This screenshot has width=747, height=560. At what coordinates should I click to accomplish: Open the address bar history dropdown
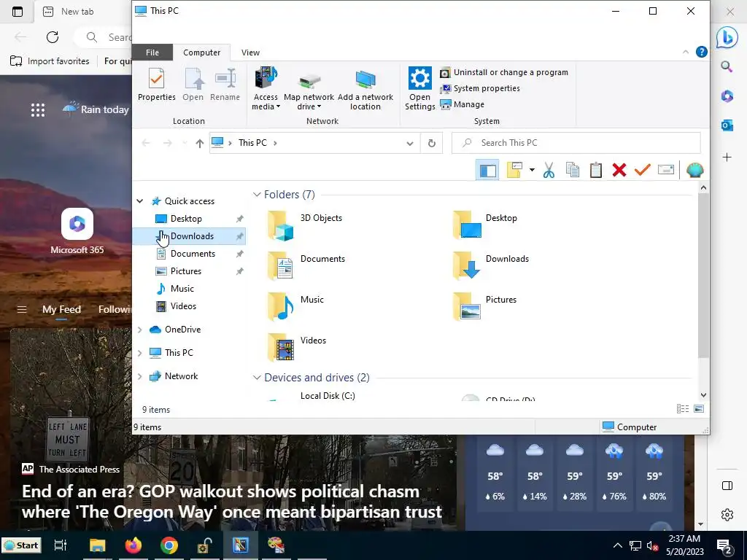(x=410, y=143)
